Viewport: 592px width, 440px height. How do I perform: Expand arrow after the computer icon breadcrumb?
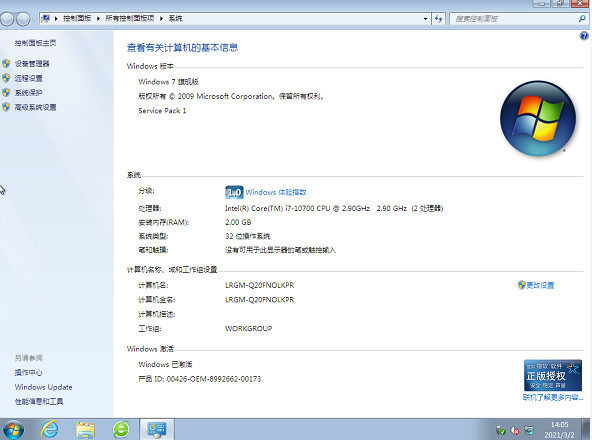point(56,19)
